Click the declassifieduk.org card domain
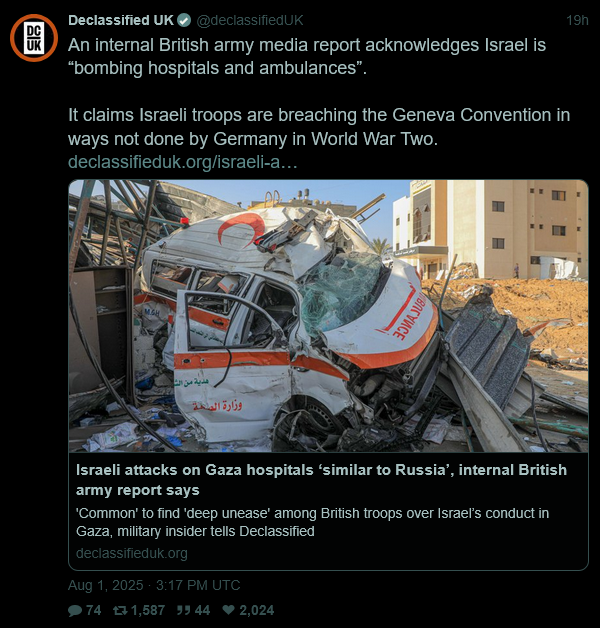Image resolution: width=600 pixels, height=628 pixels. [x=132, y=553]
